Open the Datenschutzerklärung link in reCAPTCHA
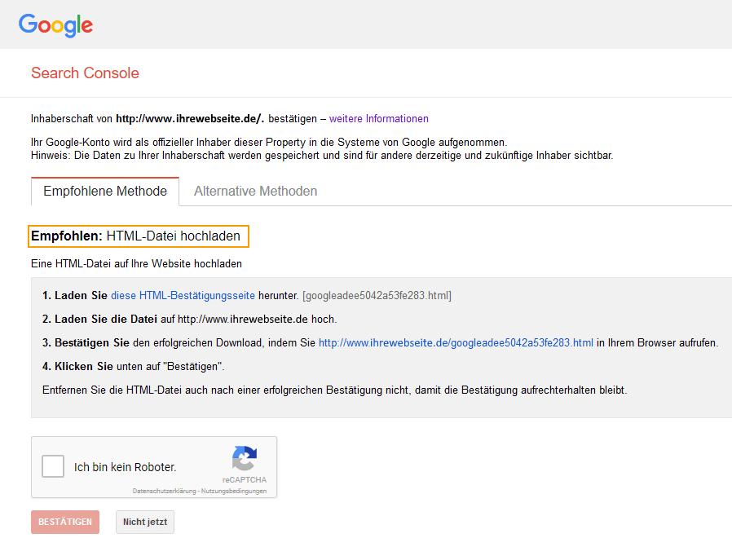The image size is (732, 560). [x=165, y=491]
